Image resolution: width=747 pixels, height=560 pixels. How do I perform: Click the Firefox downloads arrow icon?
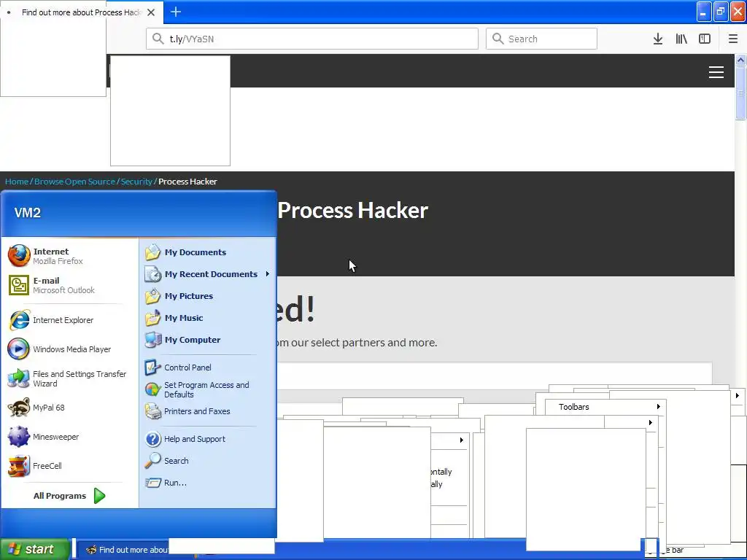point(658,39)
